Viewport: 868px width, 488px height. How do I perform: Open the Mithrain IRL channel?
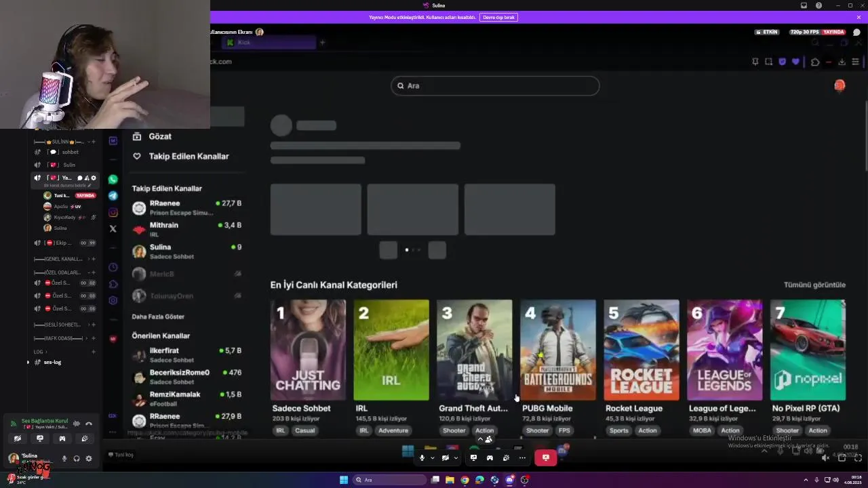[x=186, y=229]
